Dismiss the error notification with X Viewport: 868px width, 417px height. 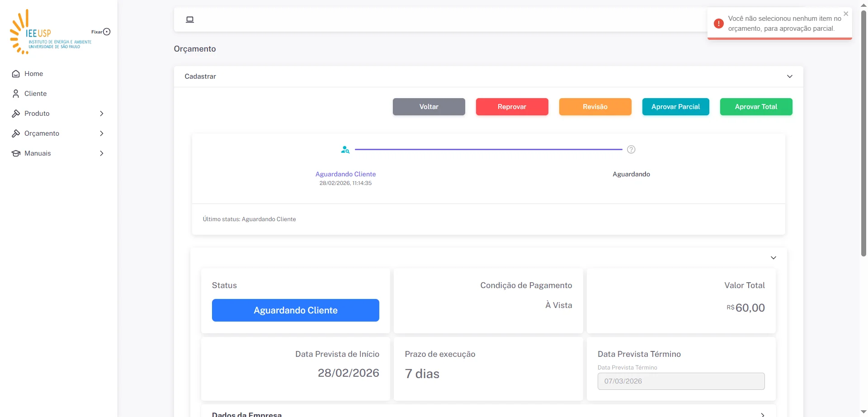pyautogui.click(x=846, y=14)
